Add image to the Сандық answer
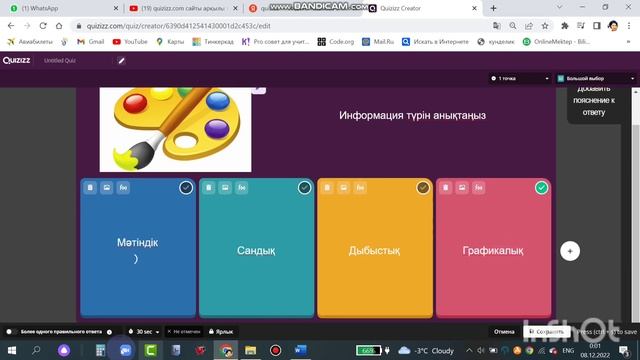640x360 pixels. [x=225, y=187]
